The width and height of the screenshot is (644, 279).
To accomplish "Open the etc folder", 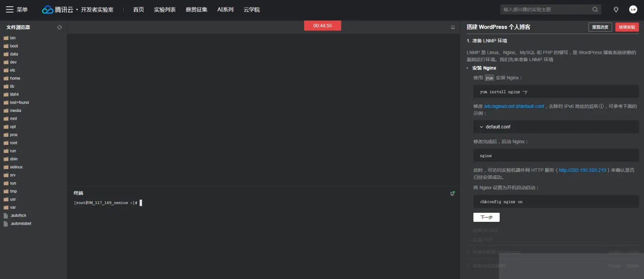I will point(10,70).
